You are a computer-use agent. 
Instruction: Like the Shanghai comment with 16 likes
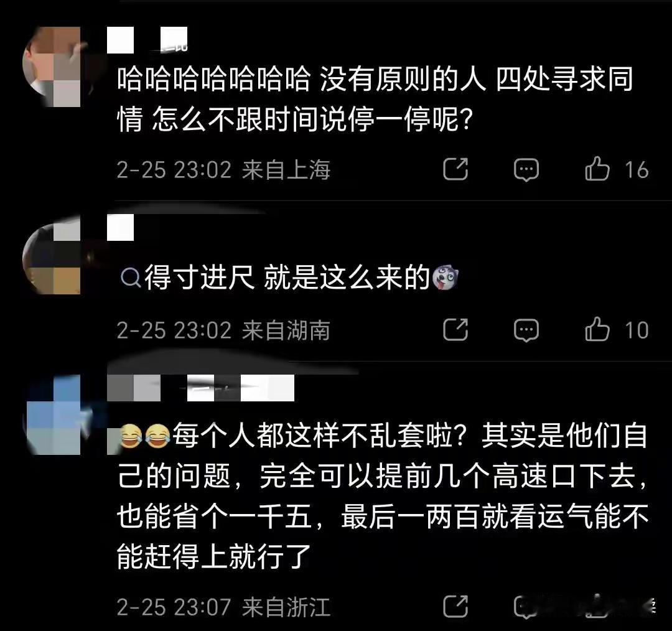(x=597, y=169)
